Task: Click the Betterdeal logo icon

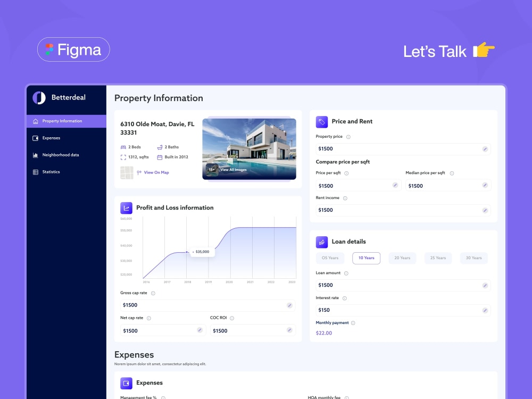Action: pos(39,98)
